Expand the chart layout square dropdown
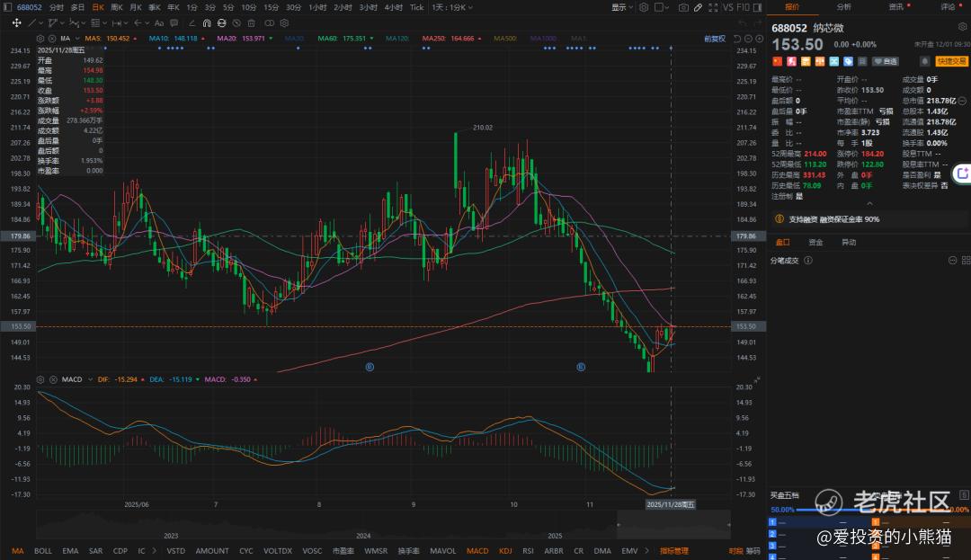This screenshot has width=971, height=560. point(662,7)
